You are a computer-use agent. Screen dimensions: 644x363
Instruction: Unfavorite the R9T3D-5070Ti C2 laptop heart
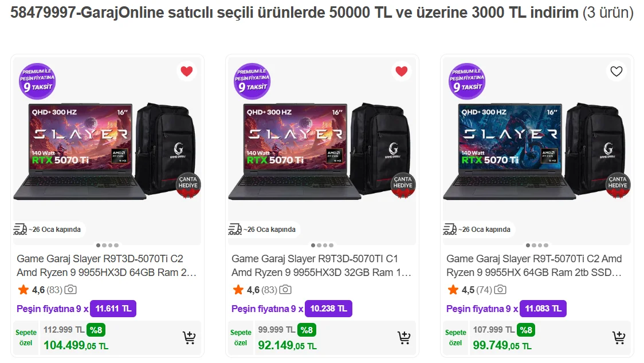tap(186, 72)
